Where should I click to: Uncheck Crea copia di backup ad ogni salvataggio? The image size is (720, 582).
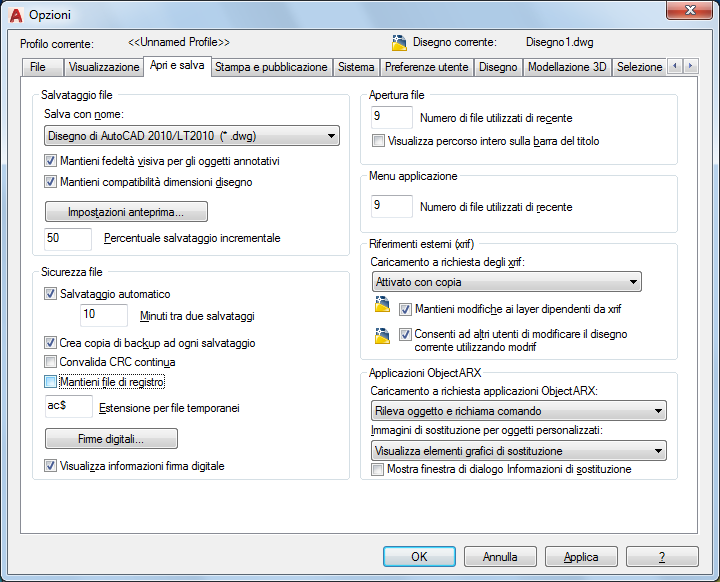50,343
